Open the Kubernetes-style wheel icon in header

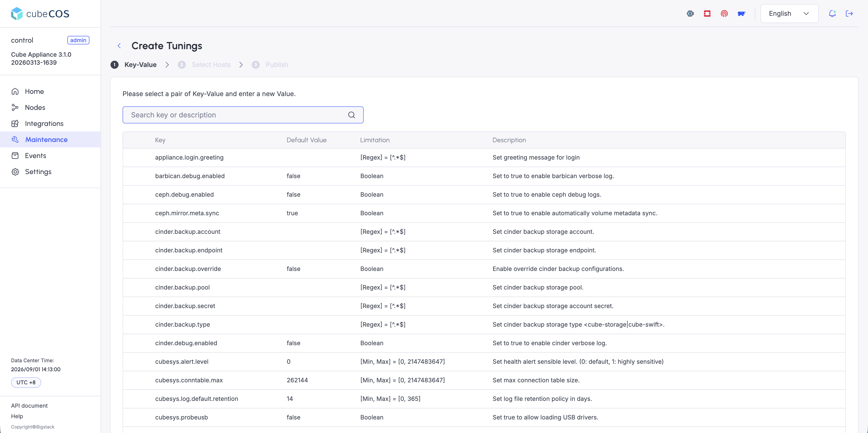[690, 14]
